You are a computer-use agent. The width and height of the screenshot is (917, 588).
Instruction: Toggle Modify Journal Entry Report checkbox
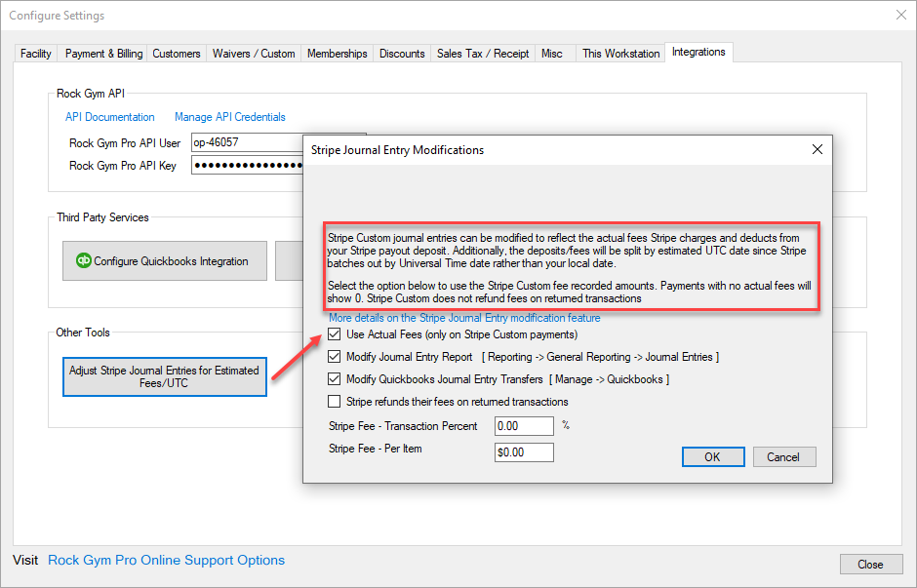pyautogui.click(x=334, y=357)
